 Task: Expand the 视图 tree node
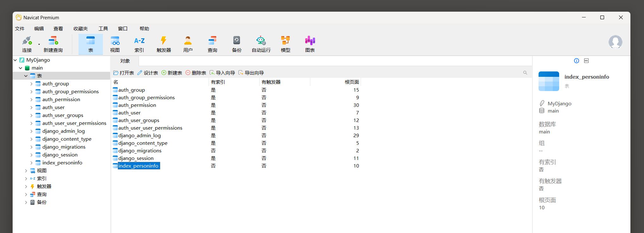[26, 171]
